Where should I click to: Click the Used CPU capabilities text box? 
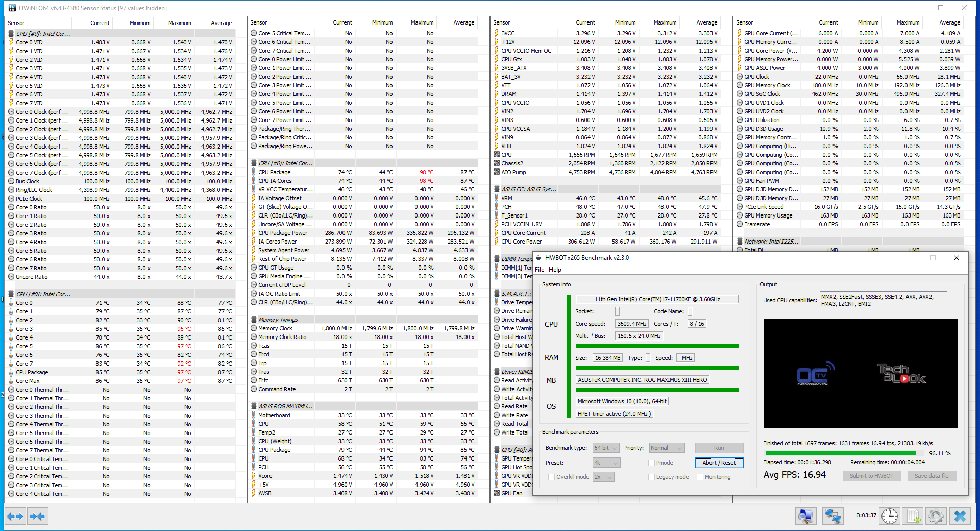click(x=883, y=300)
